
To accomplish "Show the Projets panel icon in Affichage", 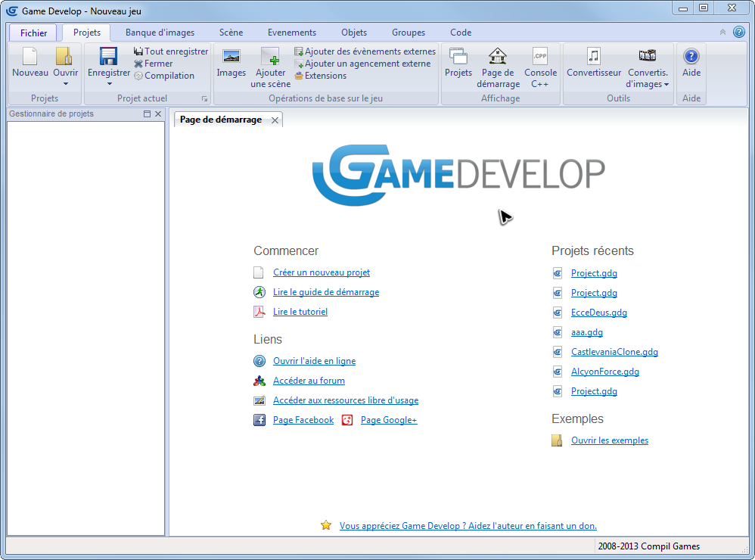I will pos(458,56).
